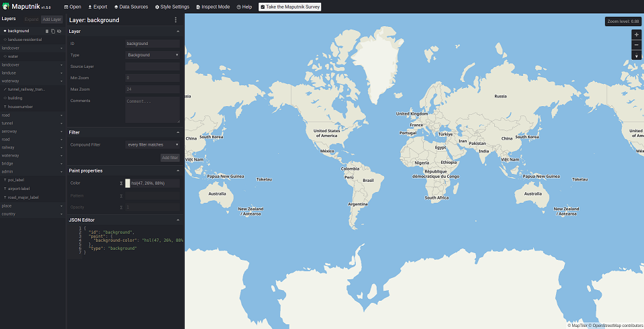Expand the tunnel layer group
The image size is (644, 329).
click(32, 124)
